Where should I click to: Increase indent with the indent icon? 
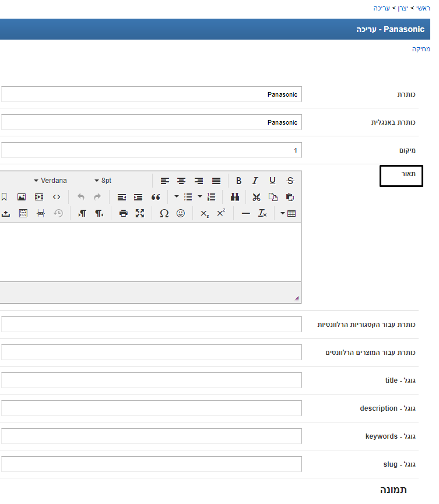[138, 197]
